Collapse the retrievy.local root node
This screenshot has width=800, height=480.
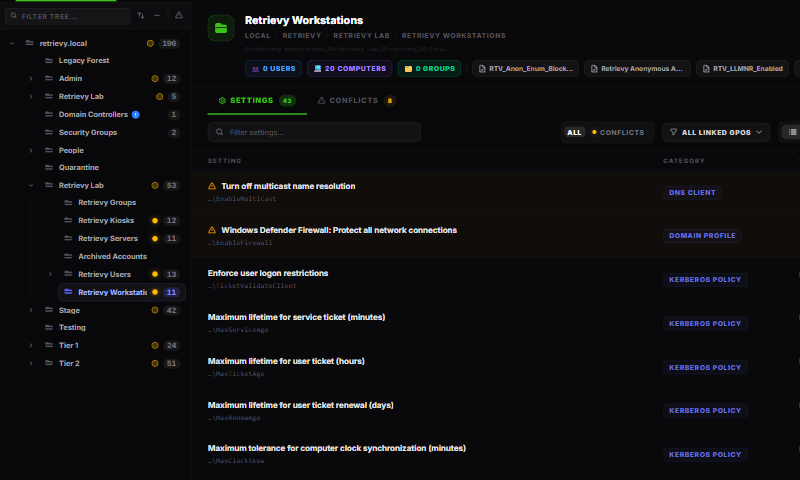point(12,43)
